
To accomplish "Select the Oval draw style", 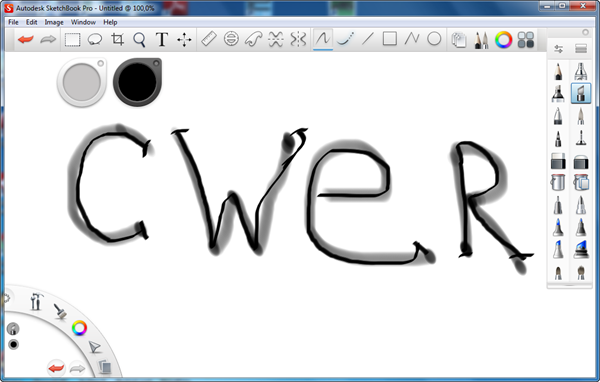I will (434, 39).
